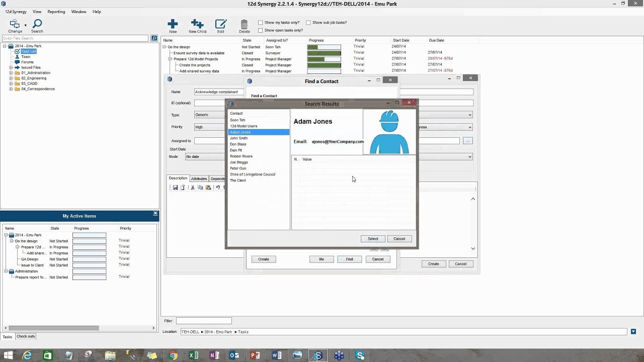Screen dimensions: 644x362
Task: Open the File menu 12d Synergy
Action: 16,12
